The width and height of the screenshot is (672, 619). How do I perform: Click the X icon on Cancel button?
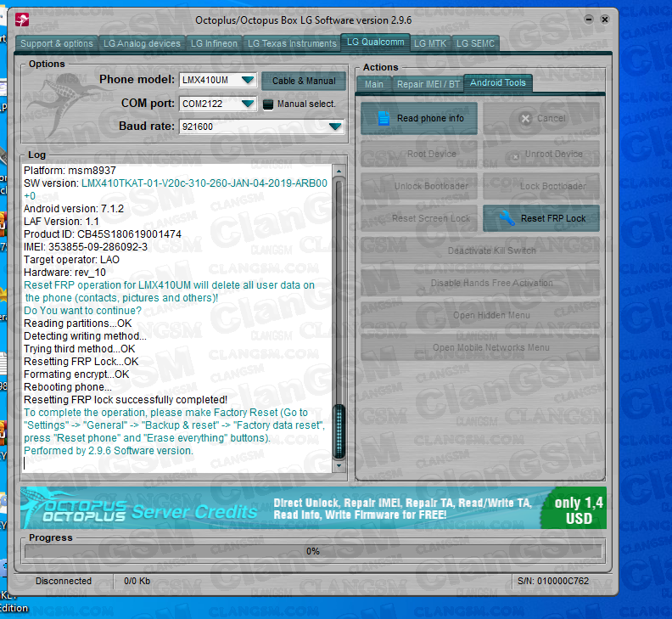tap(525, 119)
